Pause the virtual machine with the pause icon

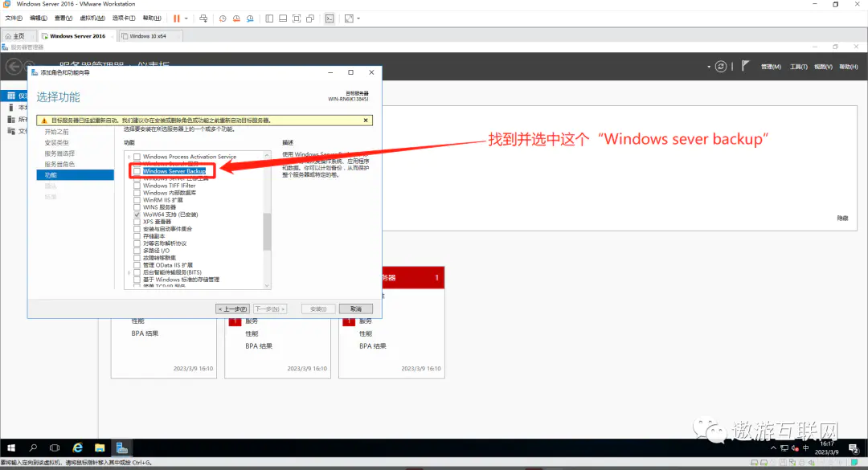177,18
